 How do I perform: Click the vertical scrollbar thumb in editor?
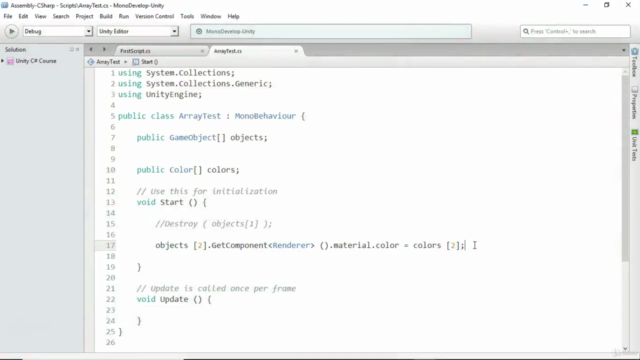point(625,168)
